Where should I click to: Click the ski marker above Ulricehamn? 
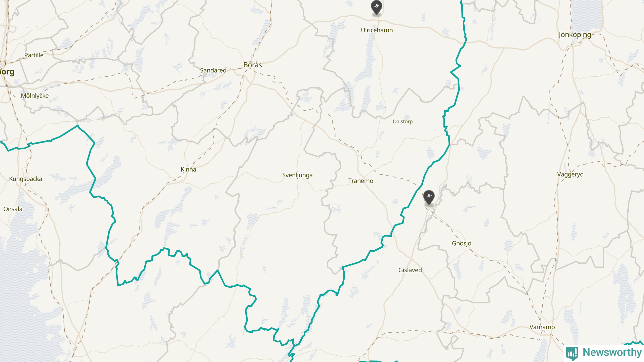tap(377, 8)
